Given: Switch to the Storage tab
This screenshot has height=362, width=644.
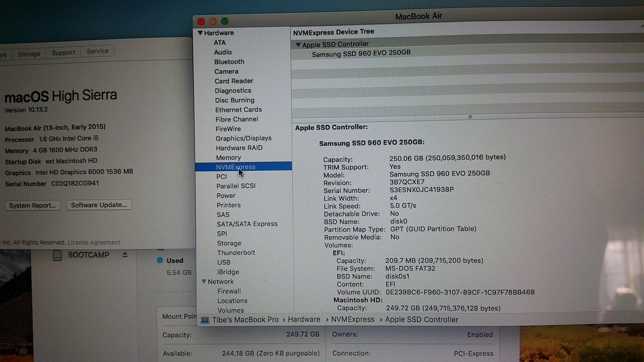Looking at the screenshot, I should pyautogui.click(x=29, y=54).
